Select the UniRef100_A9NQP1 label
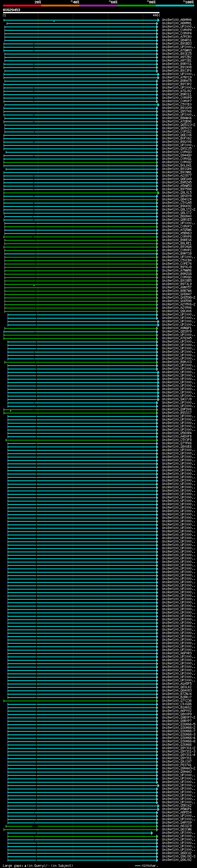The width and height of the screenshot is (197, 868). (x=177, y=328)
